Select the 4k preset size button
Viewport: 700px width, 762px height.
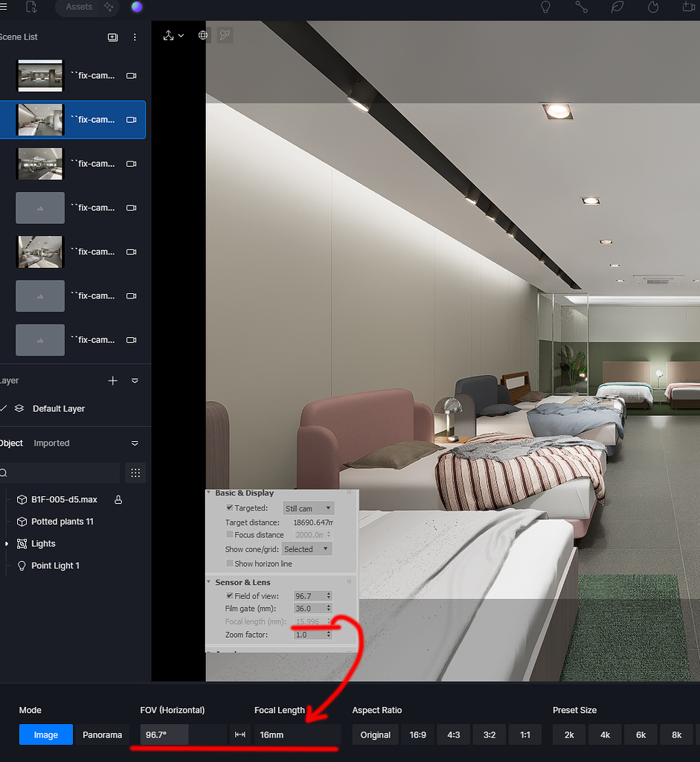click(x=604, y=734)
